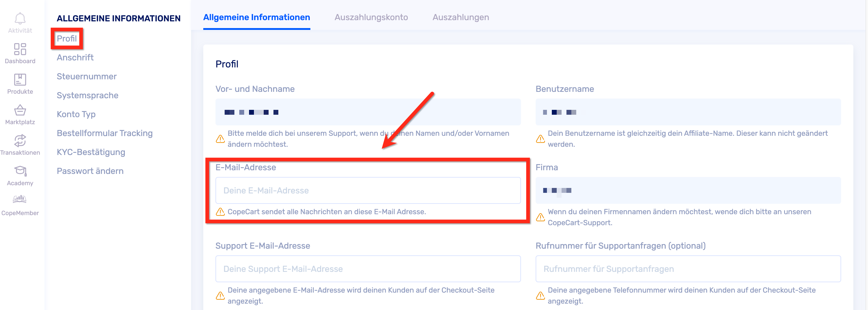868x310 pixels.
Task: Go to the Dashboard icon
Action: [x=20, y=49]
